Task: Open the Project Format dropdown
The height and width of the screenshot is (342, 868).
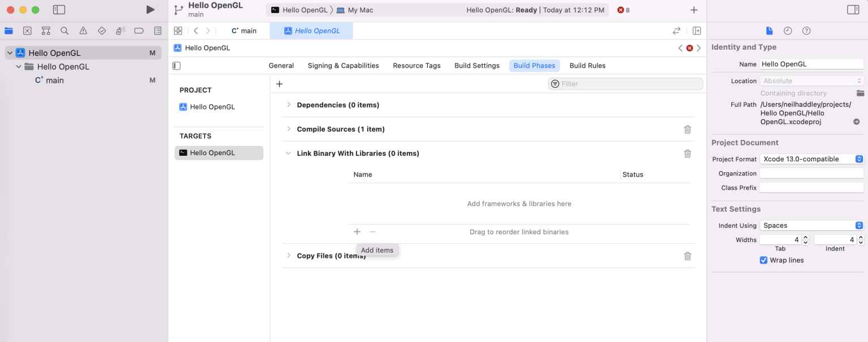Action: [811, 159]
